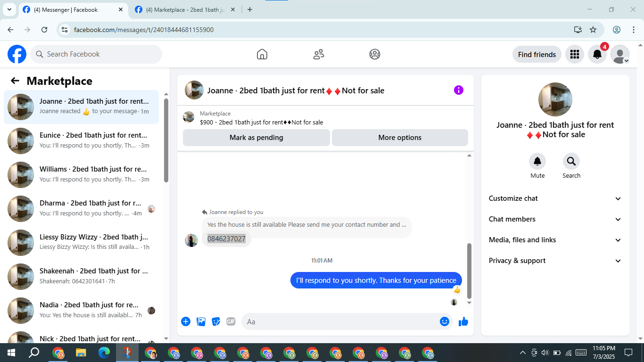Switch to the Messenger | Facebook tab

point(74,9)
